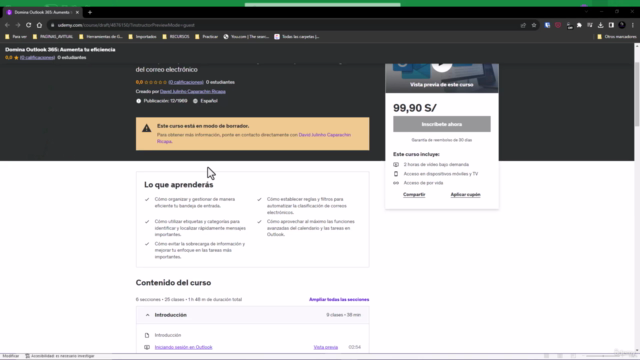Share this page using the address bar icon

(523, 25)
